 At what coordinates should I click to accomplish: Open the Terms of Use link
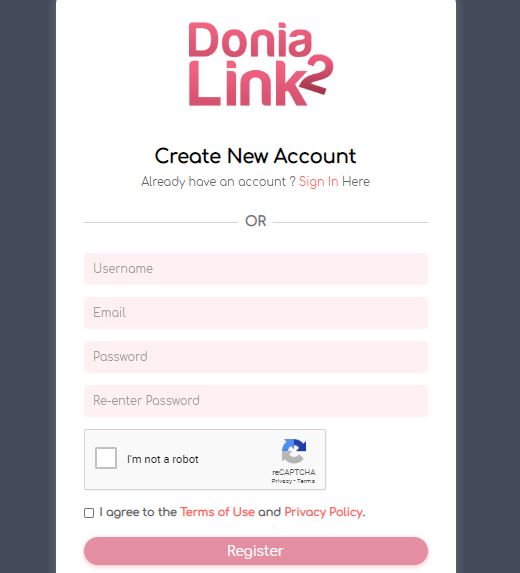pyautogui.click(x=217, y=512)
